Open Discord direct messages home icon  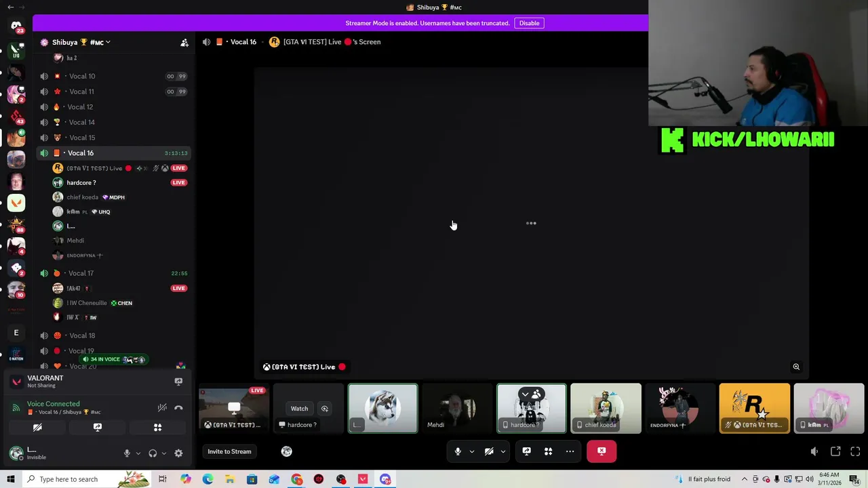pyautogui.click(x=16, y=26)
